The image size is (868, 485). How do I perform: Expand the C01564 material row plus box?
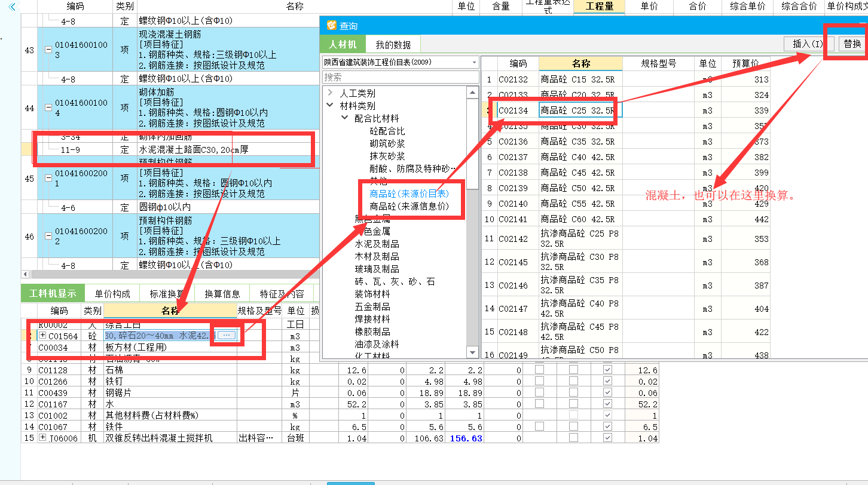tap(42, 336)
